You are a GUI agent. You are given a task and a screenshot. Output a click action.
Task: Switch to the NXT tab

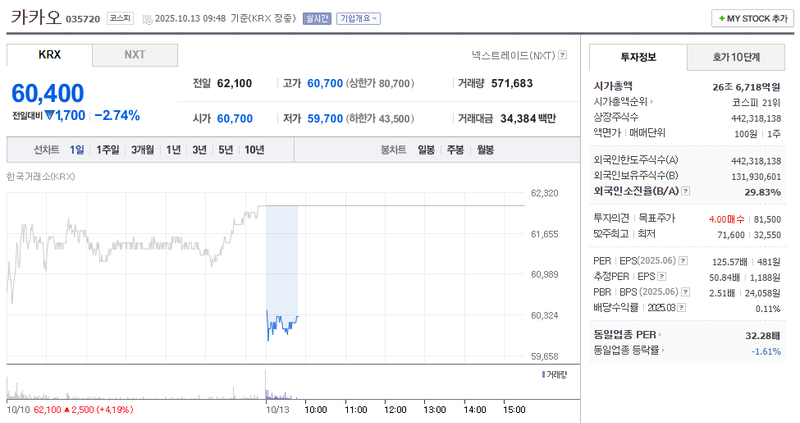coord(134,55)
